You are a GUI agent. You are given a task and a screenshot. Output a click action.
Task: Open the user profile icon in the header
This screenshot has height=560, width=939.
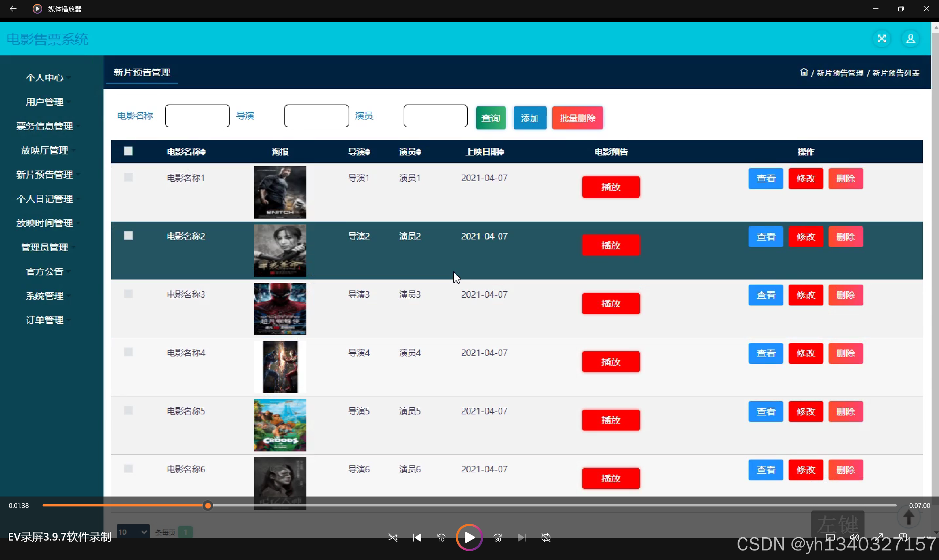911,39
